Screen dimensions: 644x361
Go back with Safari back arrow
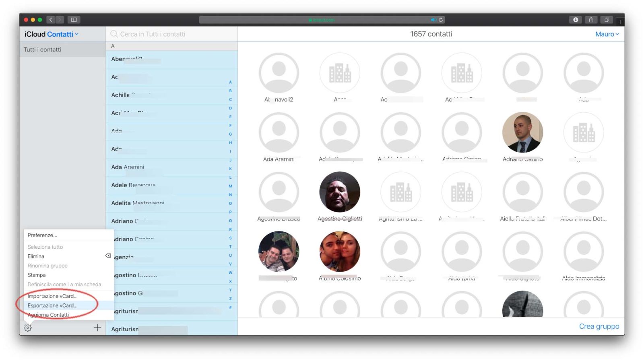(51, 19)
